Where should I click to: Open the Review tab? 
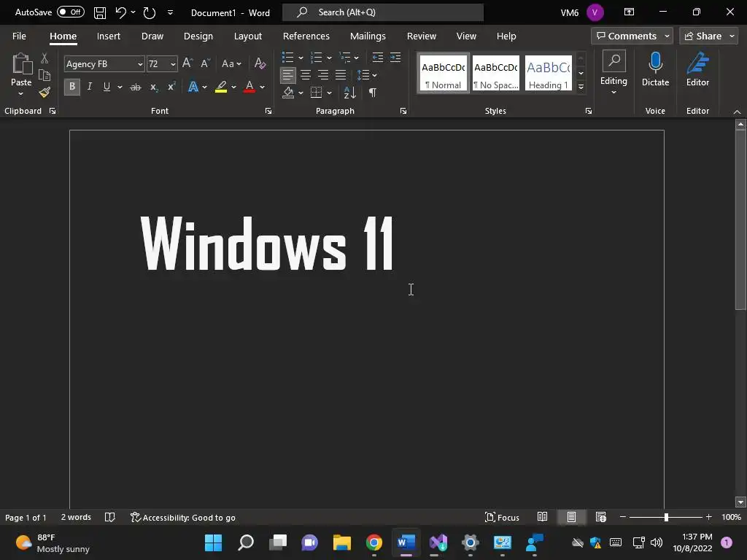click(421, 36)
